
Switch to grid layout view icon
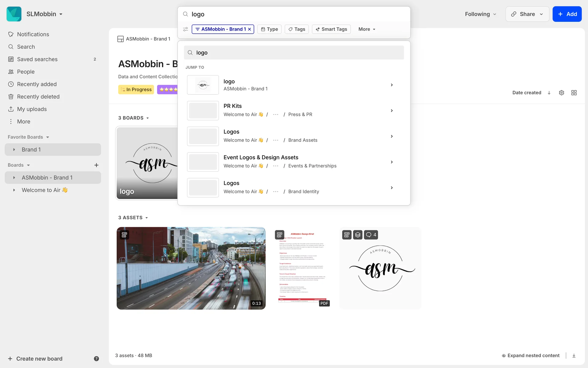574,93
